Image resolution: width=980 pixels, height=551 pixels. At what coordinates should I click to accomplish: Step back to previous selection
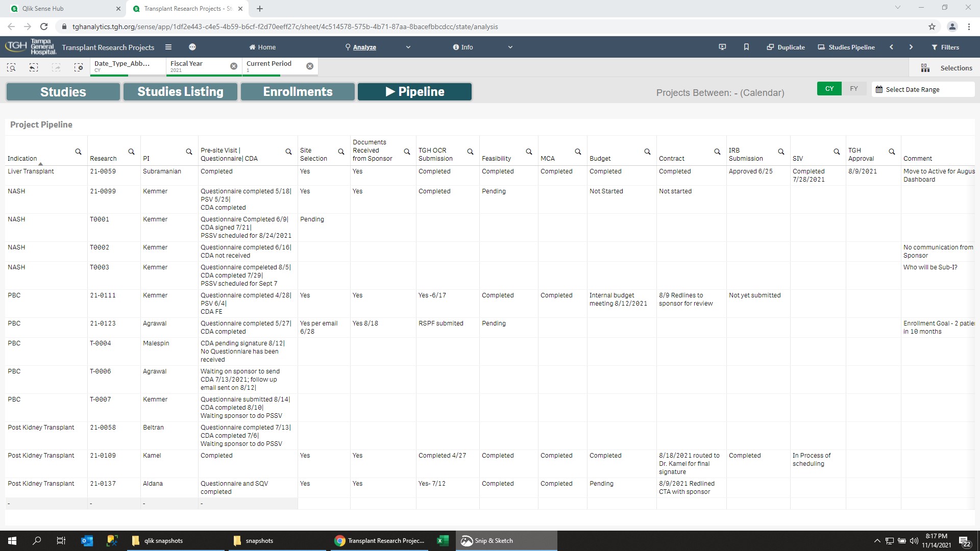33,67
